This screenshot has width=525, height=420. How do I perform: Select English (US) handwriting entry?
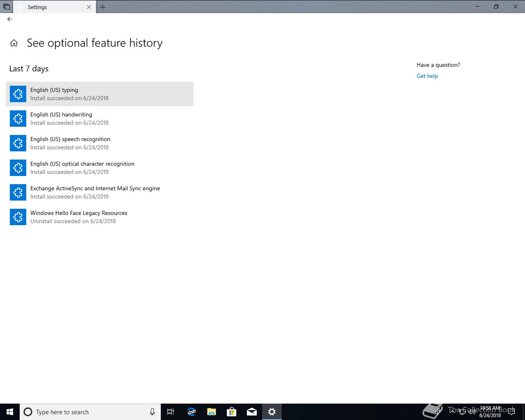100,119
